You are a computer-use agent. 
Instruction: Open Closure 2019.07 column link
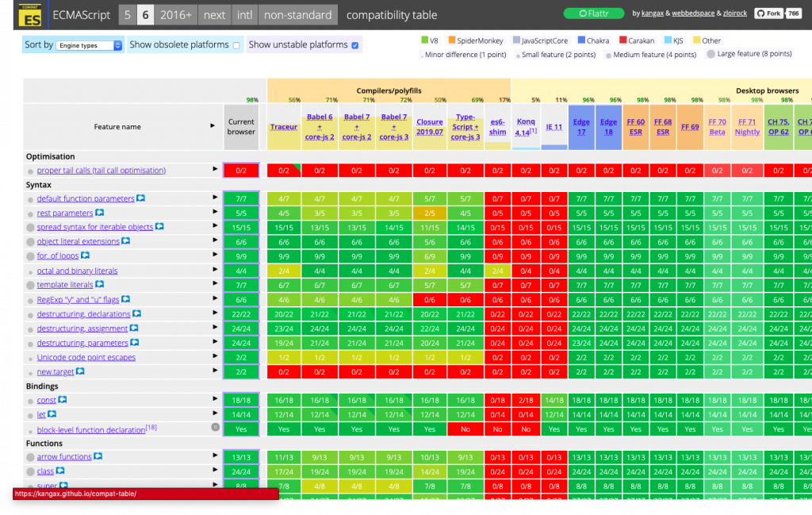point(430,127)
